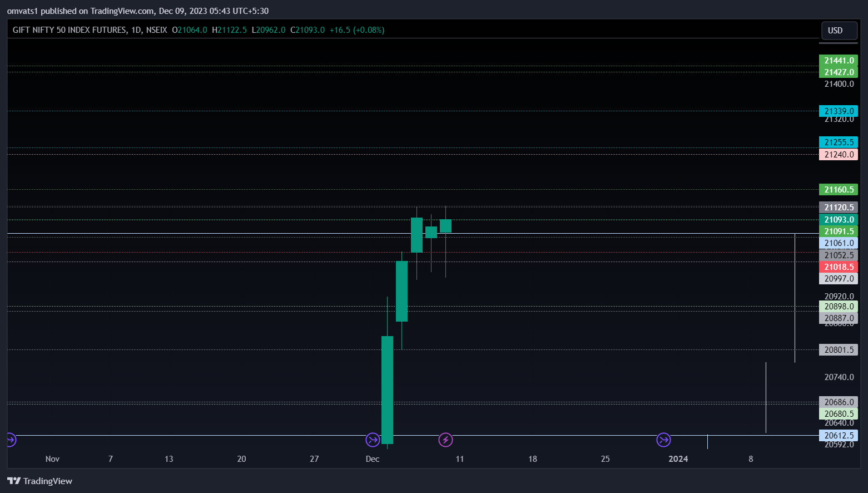Click the rollover arrow icon before 2024
Image resolution: width=868 pixels, height=493 pixels.
click(x=663, y=440)
